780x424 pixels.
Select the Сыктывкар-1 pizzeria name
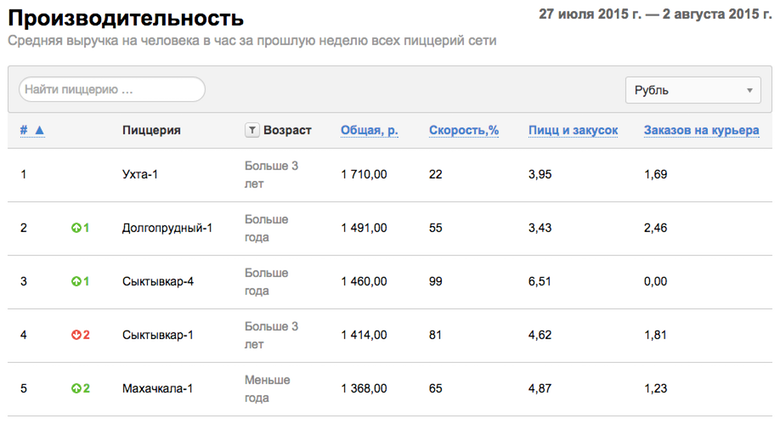pyautogui.click(x=158, y=335)
